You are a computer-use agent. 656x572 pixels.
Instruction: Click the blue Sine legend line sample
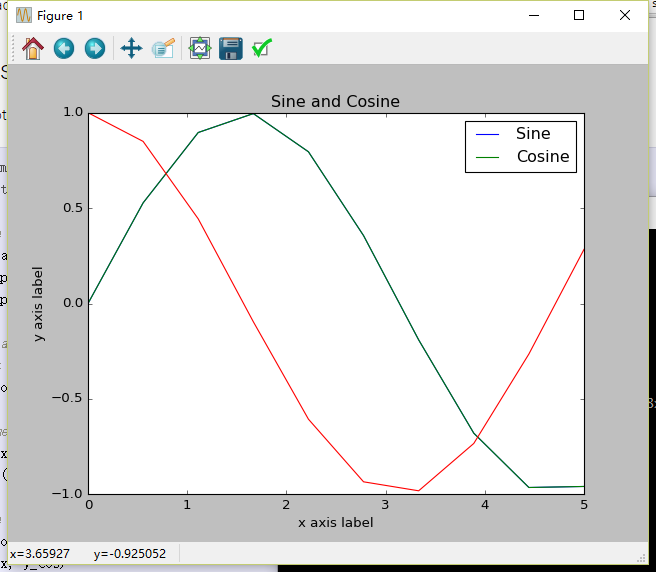(487, 134)
